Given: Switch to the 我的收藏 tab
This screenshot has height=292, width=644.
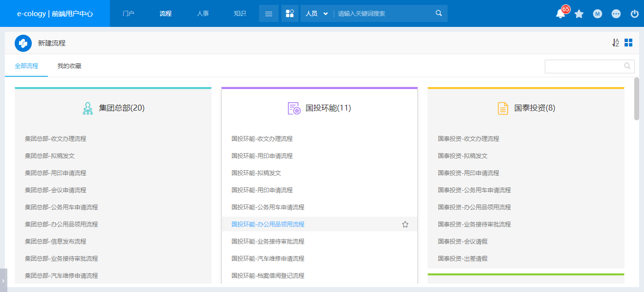Looking at the screenshot, I should point(69,66).
